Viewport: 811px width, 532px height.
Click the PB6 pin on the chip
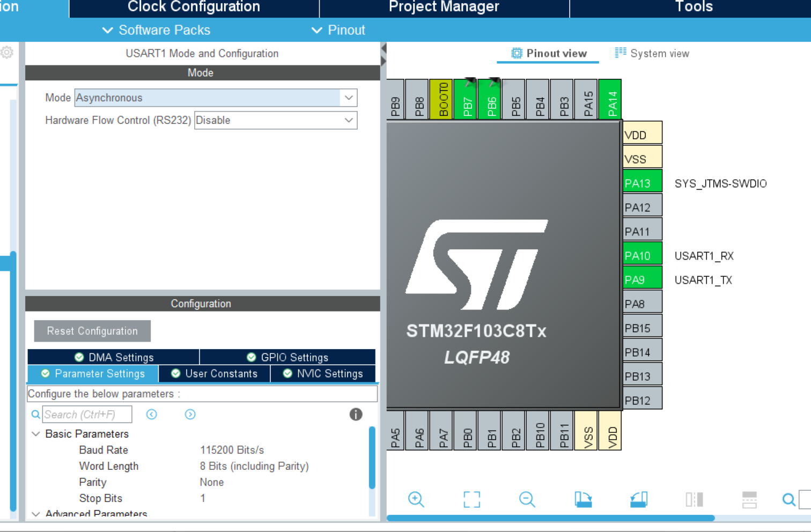pos(489,99)
